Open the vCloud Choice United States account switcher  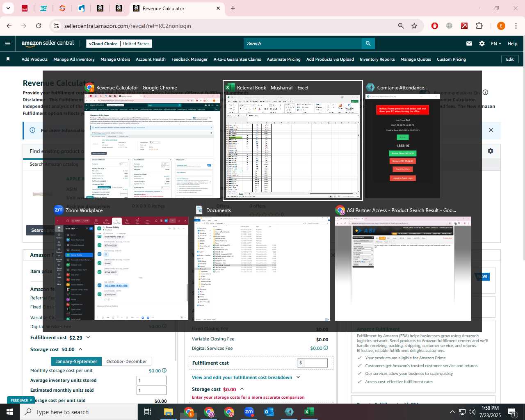tap(119, 43)
